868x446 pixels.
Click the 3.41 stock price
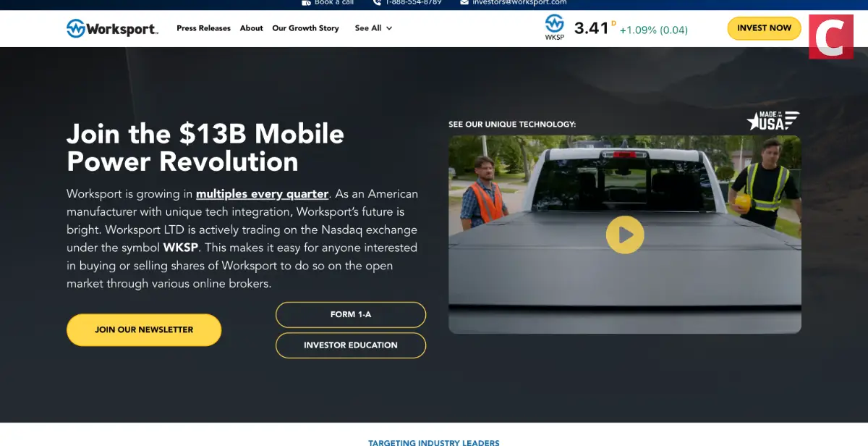[x=592, y=28]
